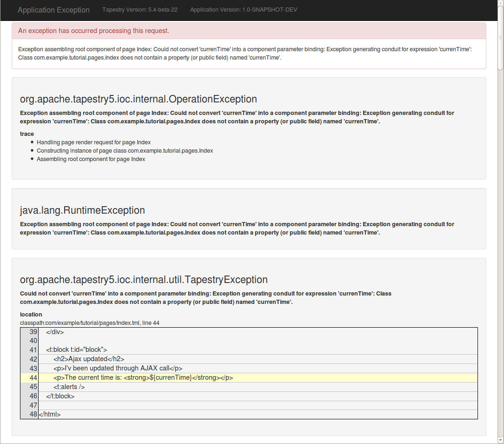This screenshot has width=504, height=444.
Task: Select the OperationException heading
Action: 138,99
